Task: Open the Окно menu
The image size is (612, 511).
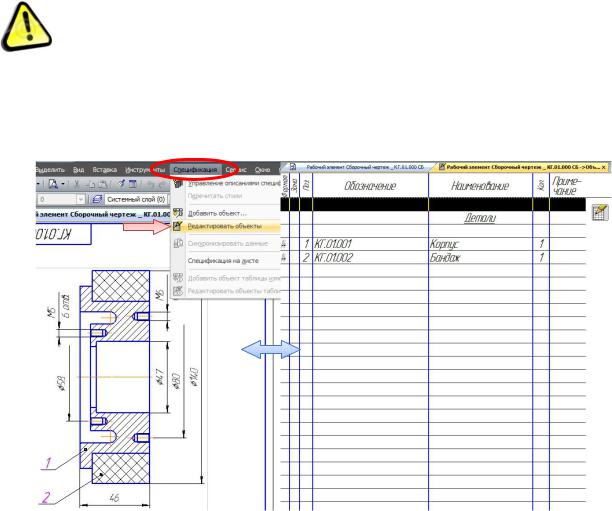Action: click(x=262, y=170)
